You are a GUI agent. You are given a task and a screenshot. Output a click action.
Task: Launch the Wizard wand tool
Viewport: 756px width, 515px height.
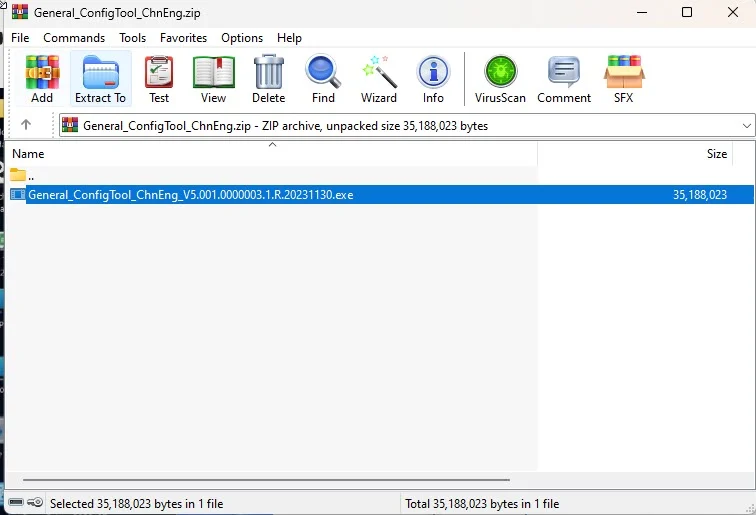point(379,79)
